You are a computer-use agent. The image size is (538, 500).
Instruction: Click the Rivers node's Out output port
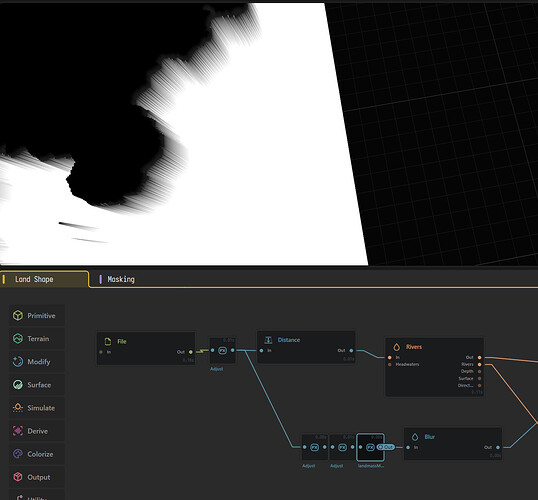click(x=479, y=357)
